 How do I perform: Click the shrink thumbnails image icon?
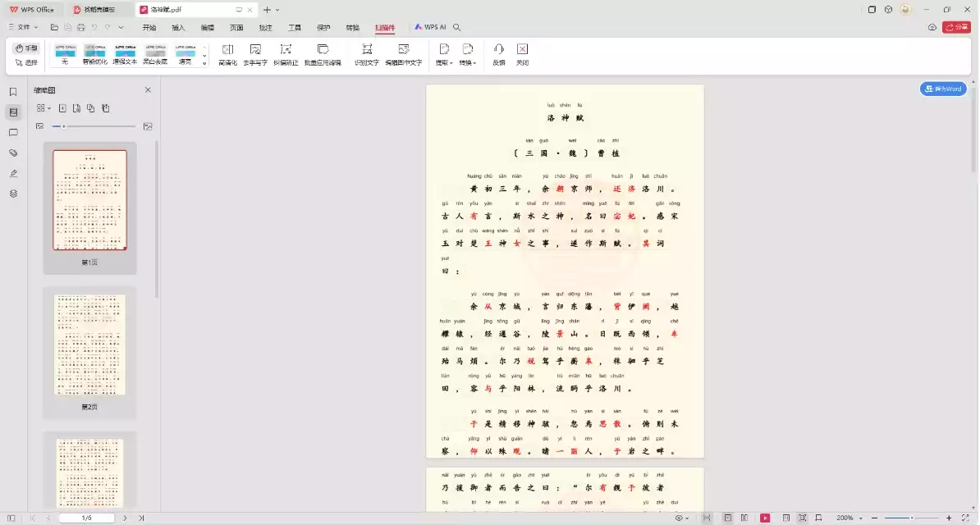pos(40,126)
